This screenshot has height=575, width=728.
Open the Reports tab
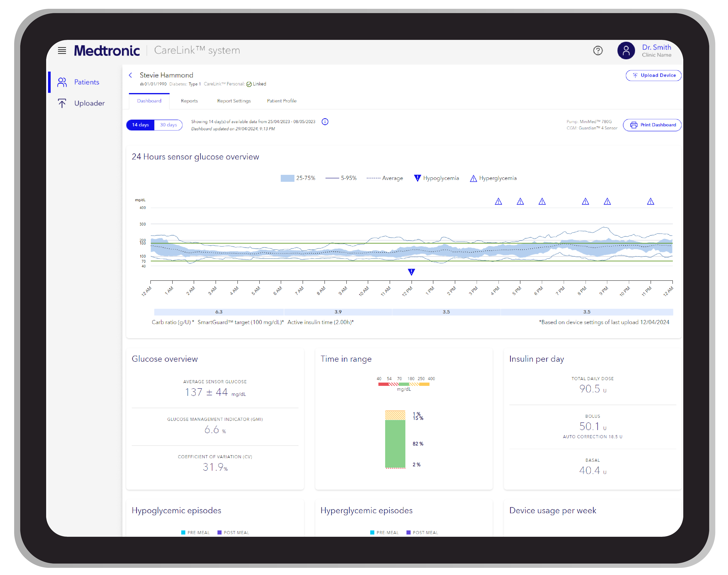point(189,101)
